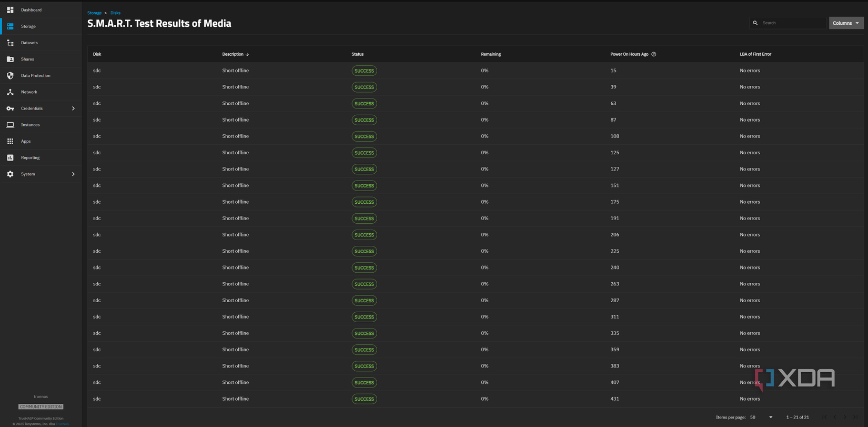This screenshot has height=427, width=868.
Task: Click the Dashboard sidebar icon
Action: coord(10,10)
